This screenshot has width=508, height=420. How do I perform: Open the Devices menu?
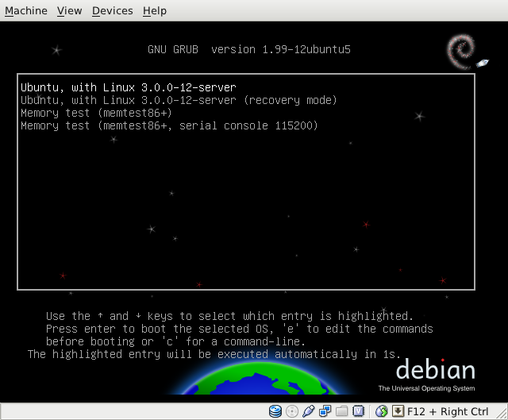click(112, 10)
